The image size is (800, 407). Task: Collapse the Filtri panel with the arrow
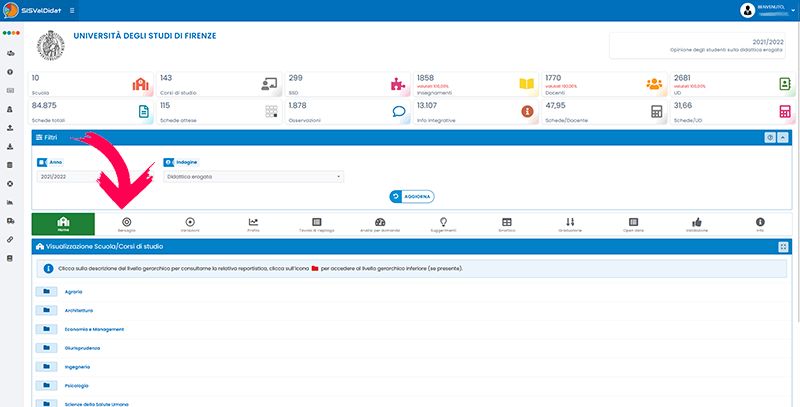783,136
